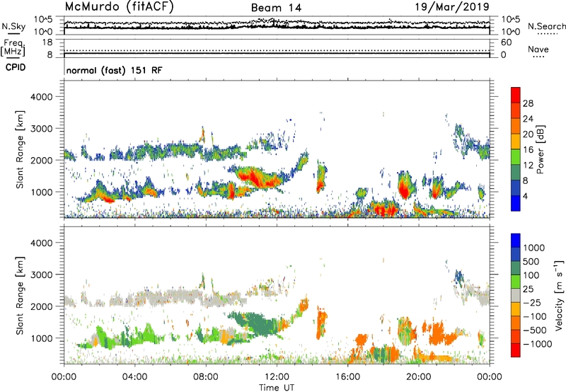
Task: Click the Nave legend label
Action: coord(538,49)
